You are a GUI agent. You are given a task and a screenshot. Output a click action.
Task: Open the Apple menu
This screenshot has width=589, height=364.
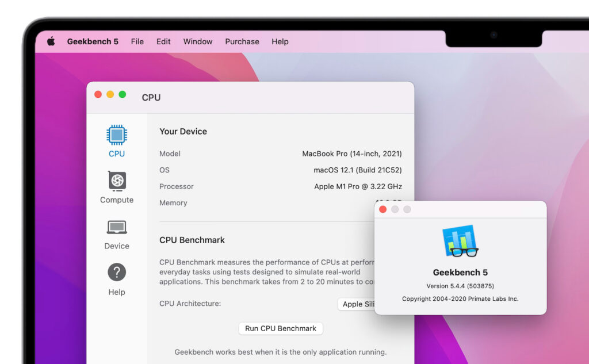[x=50, y=41]
